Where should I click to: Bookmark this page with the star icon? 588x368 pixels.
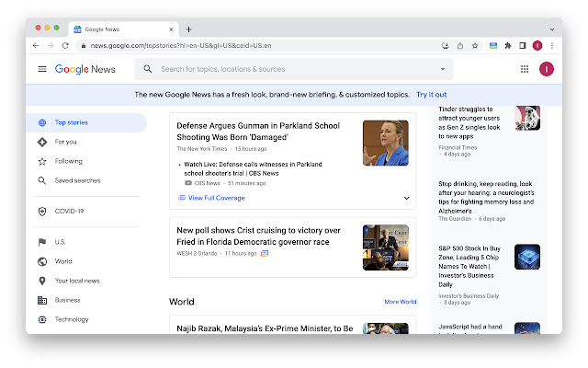[x=475, y=45]
